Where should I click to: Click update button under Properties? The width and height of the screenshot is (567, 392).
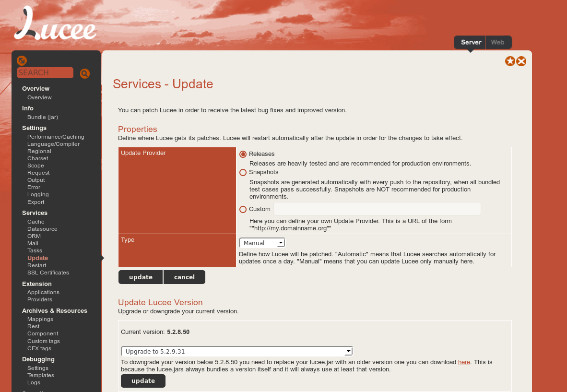141,277
